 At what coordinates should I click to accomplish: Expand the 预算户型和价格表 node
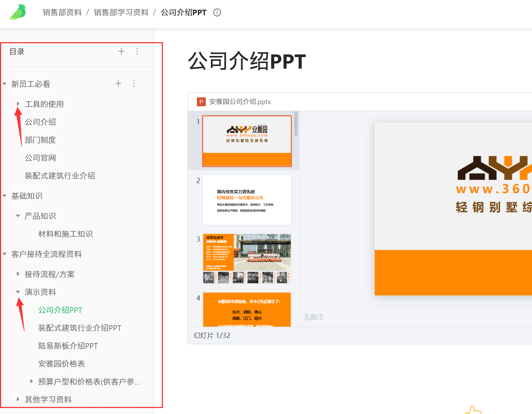[31, 381]
